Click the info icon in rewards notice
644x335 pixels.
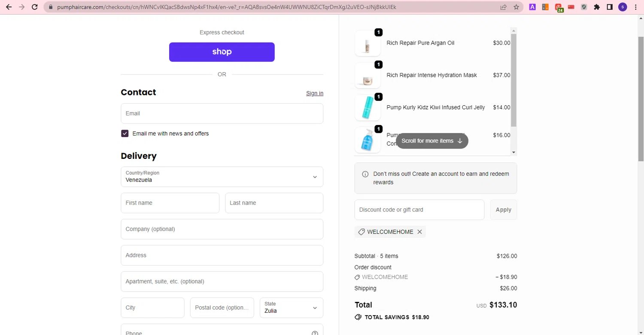(365, 174)
